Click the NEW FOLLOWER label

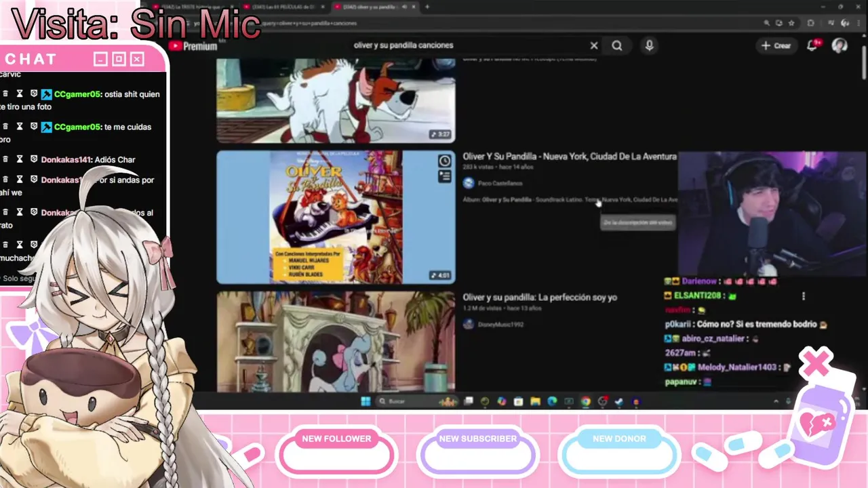[x=336, y=439]
